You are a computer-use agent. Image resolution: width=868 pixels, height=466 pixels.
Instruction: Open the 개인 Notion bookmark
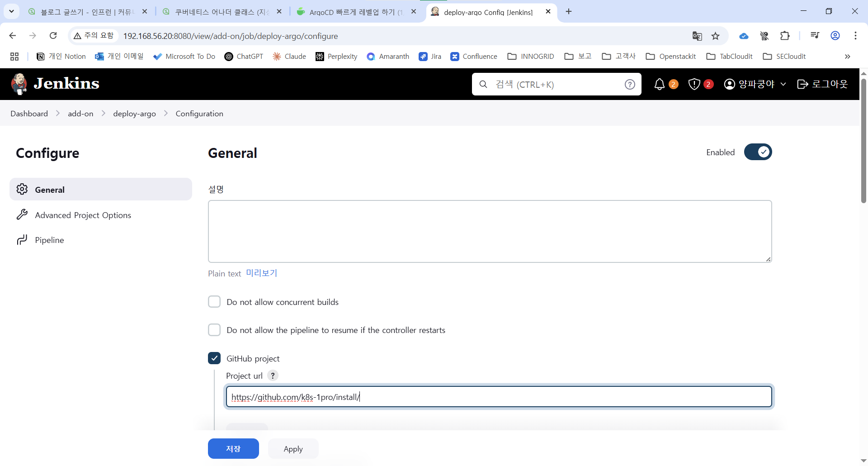(61, 57)
